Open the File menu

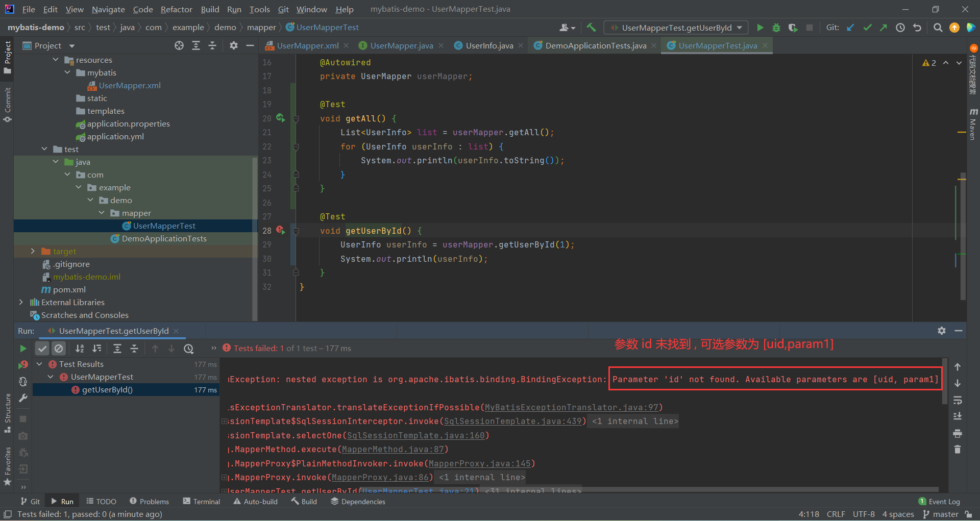point(29,9)
